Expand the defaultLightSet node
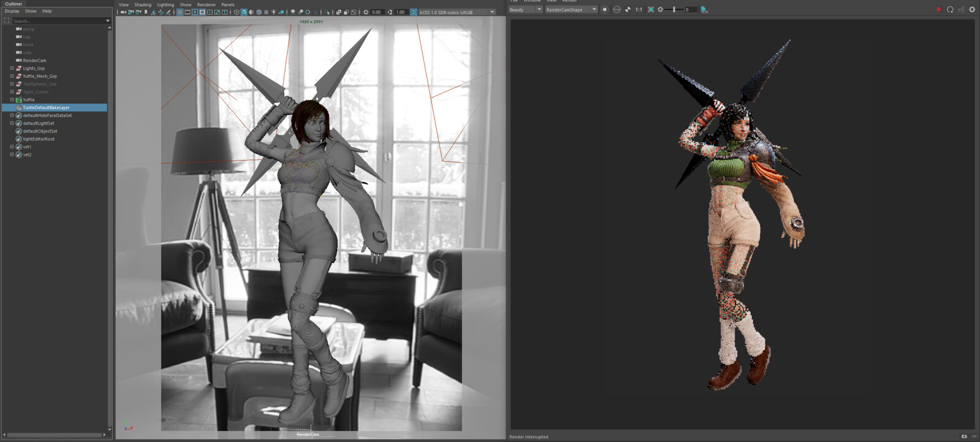This screenshot has width=980, height=442. (12, 123)
